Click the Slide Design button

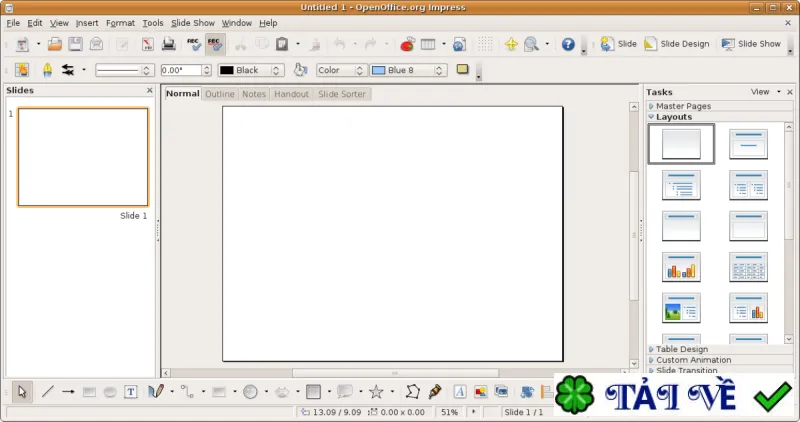click(677, 44)
